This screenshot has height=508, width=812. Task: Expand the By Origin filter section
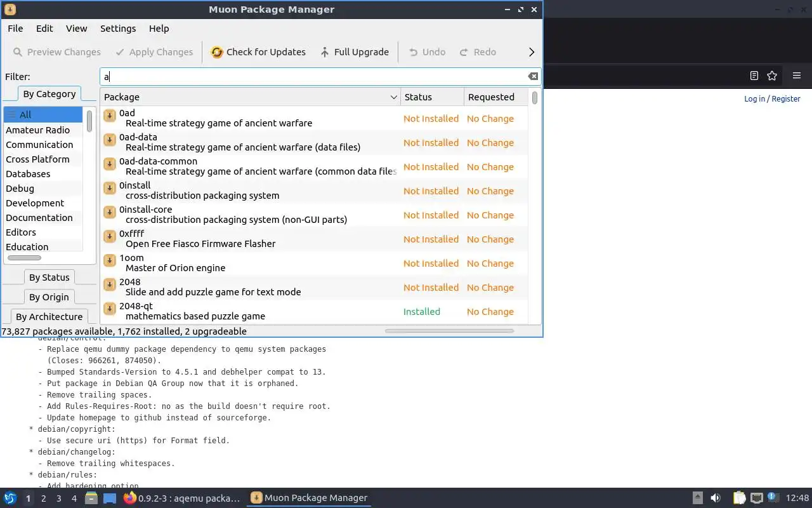(x=49, y=297)
